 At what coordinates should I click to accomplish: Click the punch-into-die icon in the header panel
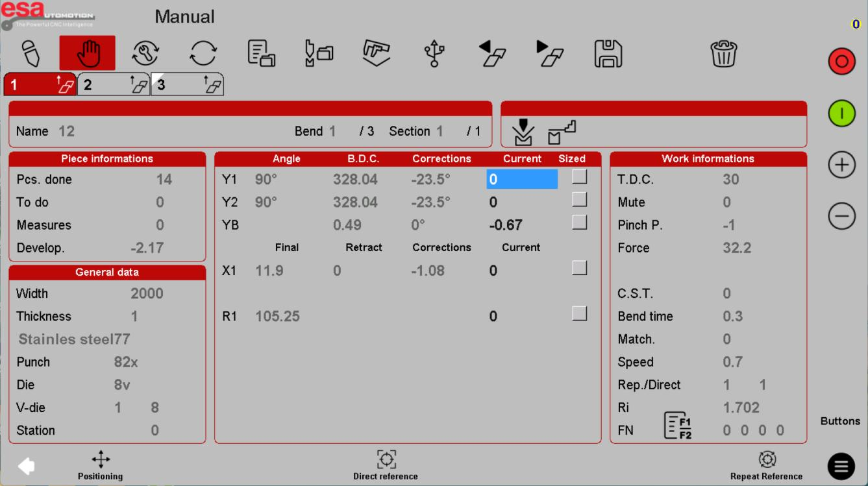pos(523,132)
